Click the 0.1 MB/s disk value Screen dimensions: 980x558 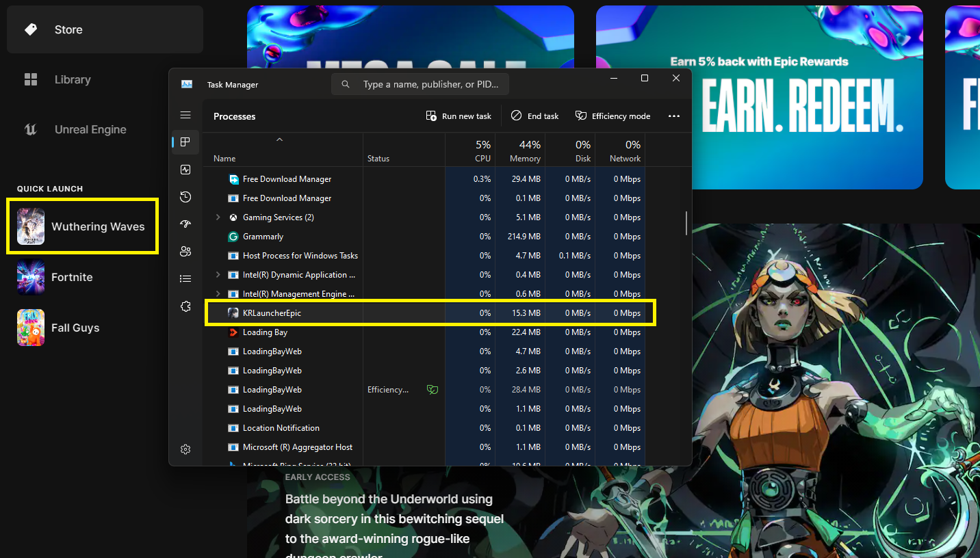(574, 256)
